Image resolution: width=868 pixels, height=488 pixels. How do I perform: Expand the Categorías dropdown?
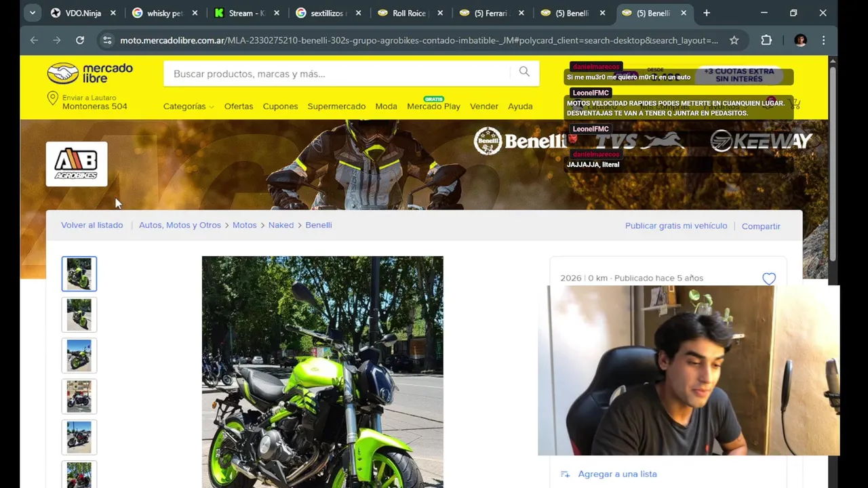(x=188, y=106)
